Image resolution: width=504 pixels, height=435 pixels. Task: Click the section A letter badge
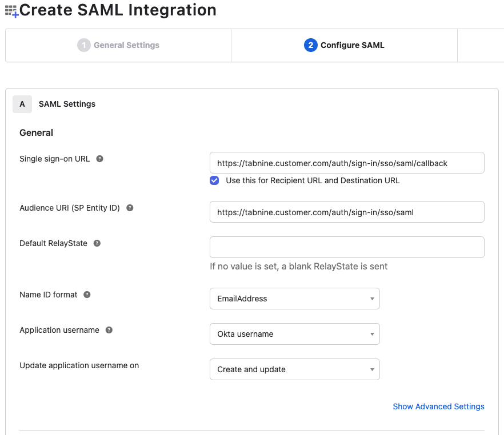point(22,104)
